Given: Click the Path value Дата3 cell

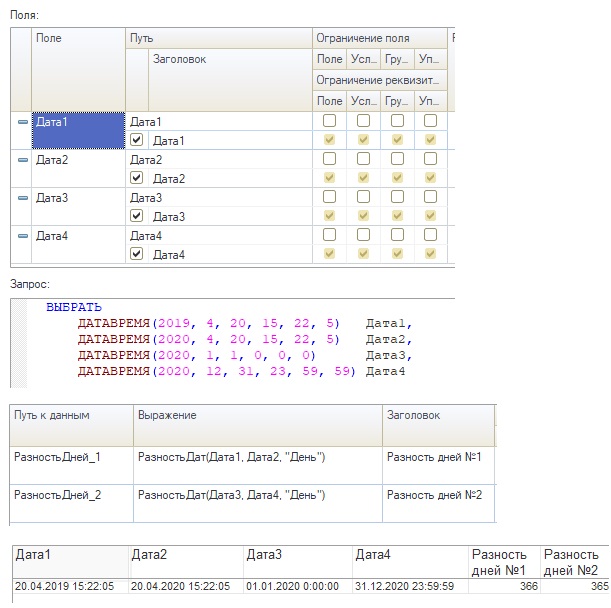Looking at the screenshot, I should click(x=219, y=198).
